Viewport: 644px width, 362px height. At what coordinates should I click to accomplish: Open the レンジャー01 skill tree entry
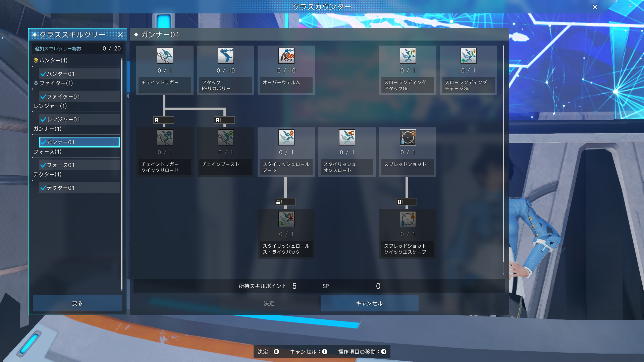click(79, 119)
